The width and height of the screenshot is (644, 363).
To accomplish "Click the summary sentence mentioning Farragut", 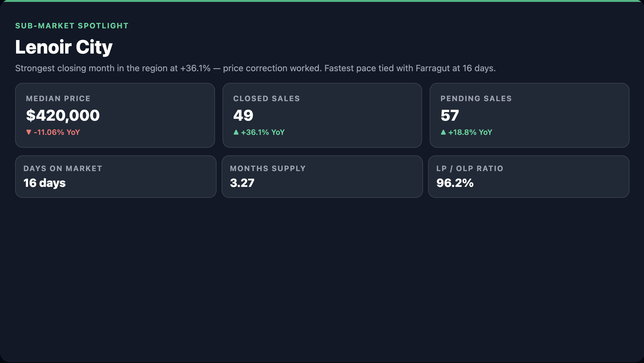I will coord(256,68).
